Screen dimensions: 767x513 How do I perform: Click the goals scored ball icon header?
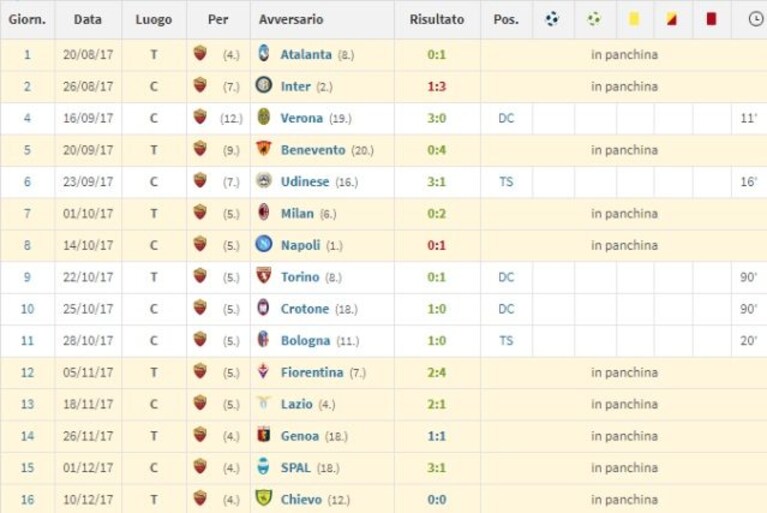552,19
